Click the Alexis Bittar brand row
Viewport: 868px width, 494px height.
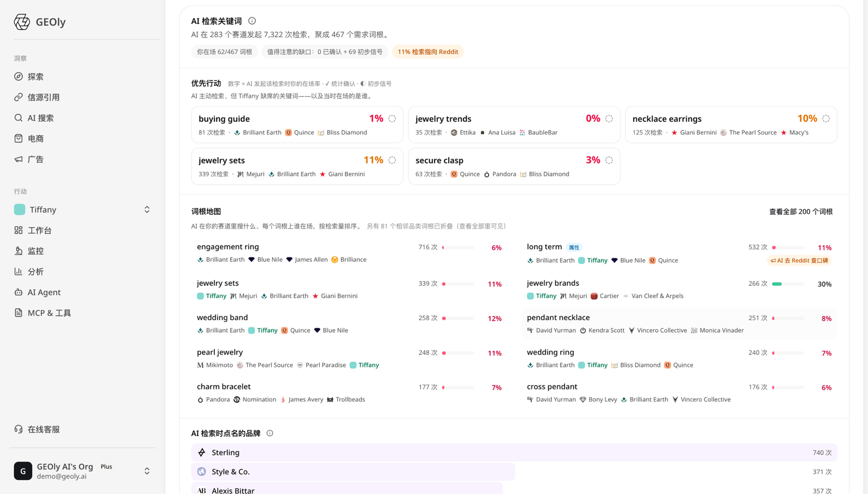tap(514, 489)
